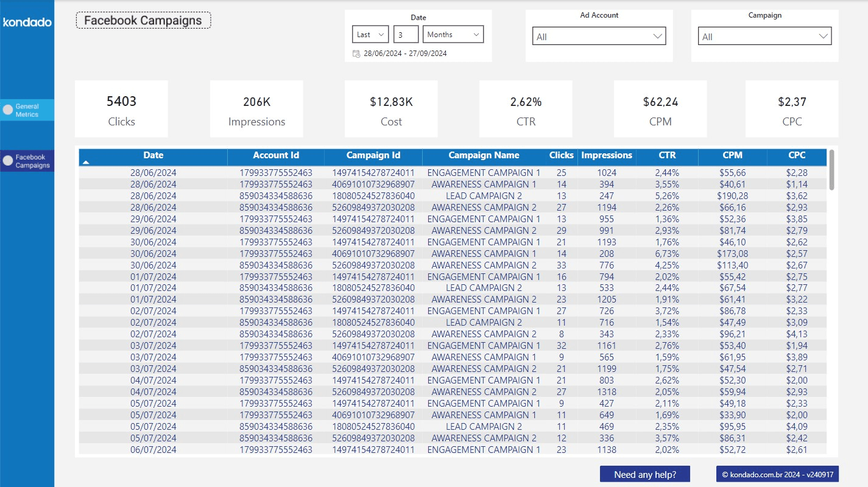Click the calendar icon beside date range
The width and height of the screenshot is (868, 487).
click(x=356, y=54)
